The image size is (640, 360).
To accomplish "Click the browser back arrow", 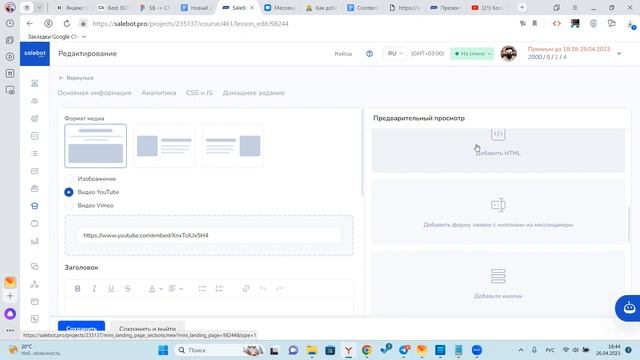I will (30, 24).
